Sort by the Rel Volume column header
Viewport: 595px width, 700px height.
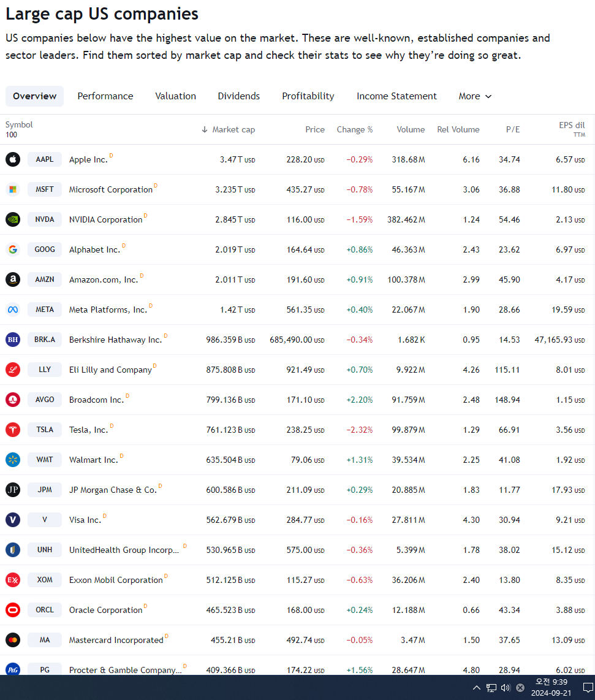[458, 129]
